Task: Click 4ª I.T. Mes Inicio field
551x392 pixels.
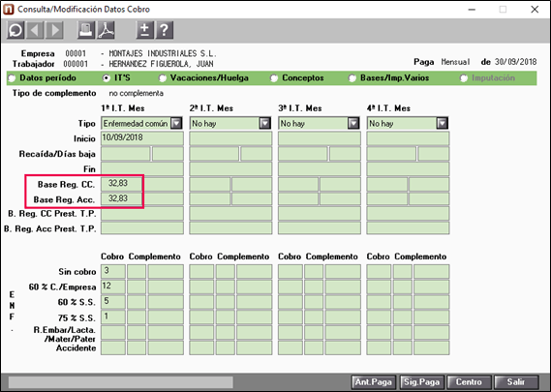Action: (408, 138)
